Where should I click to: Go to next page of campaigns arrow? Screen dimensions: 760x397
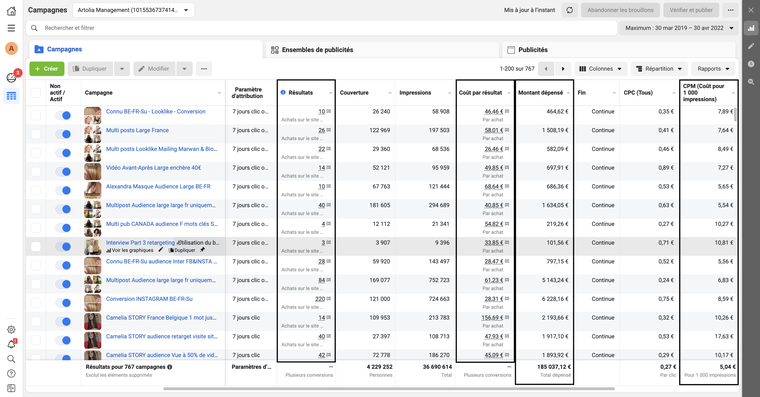(563, 69)
